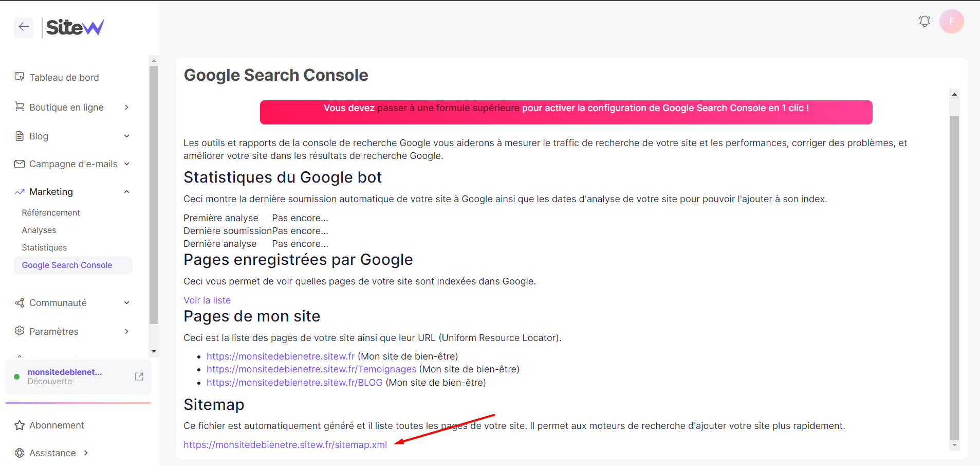This screenshot has height=466, width=980.
Task: Click 'Première analyse' row label
Action: (x=221, y=218)
